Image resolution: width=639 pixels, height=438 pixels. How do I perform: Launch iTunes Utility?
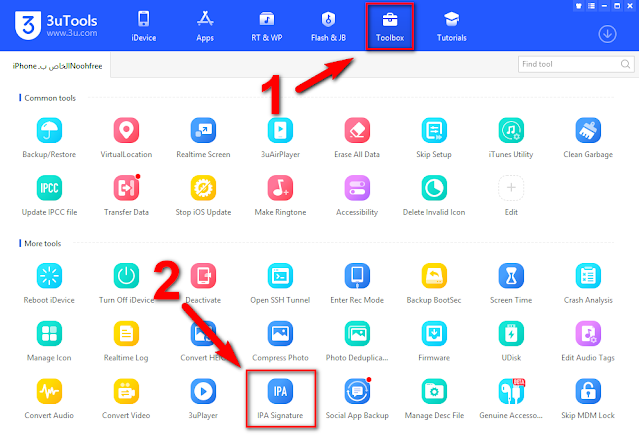coord(511,130)
